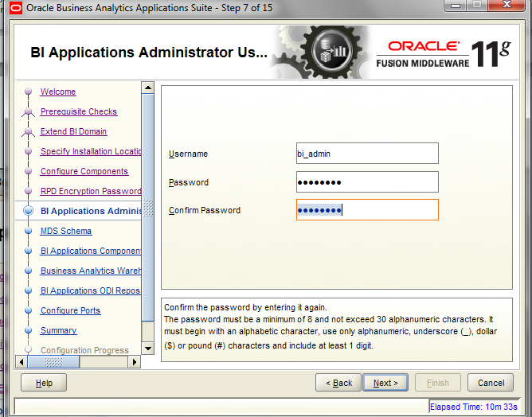Screen dimensions: 532x417
Task: Go to BI Applications ODI Repository step
Action: click(x=91, y=290)
